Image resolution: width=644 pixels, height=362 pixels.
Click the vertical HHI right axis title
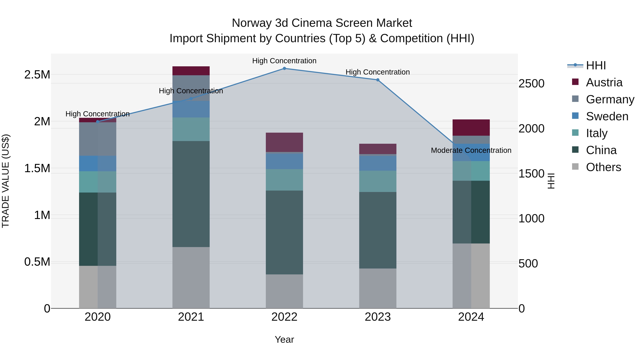551,181
